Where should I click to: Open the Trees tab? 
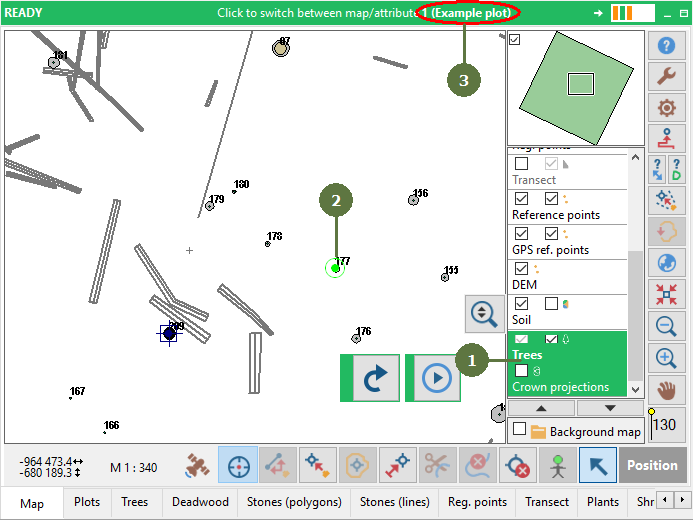click(x=134, y=502)
